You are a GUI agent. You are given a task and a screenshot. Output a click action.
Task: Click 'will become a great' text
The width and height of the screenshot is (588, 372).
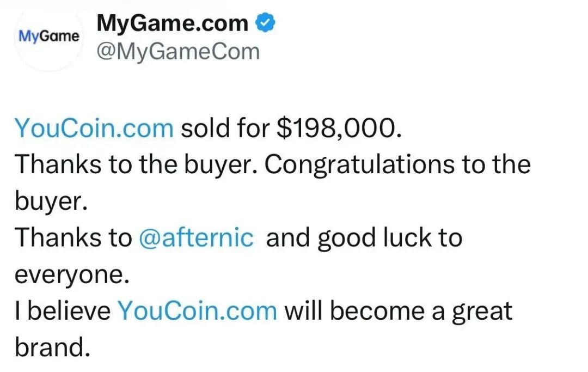coord(399,312)
